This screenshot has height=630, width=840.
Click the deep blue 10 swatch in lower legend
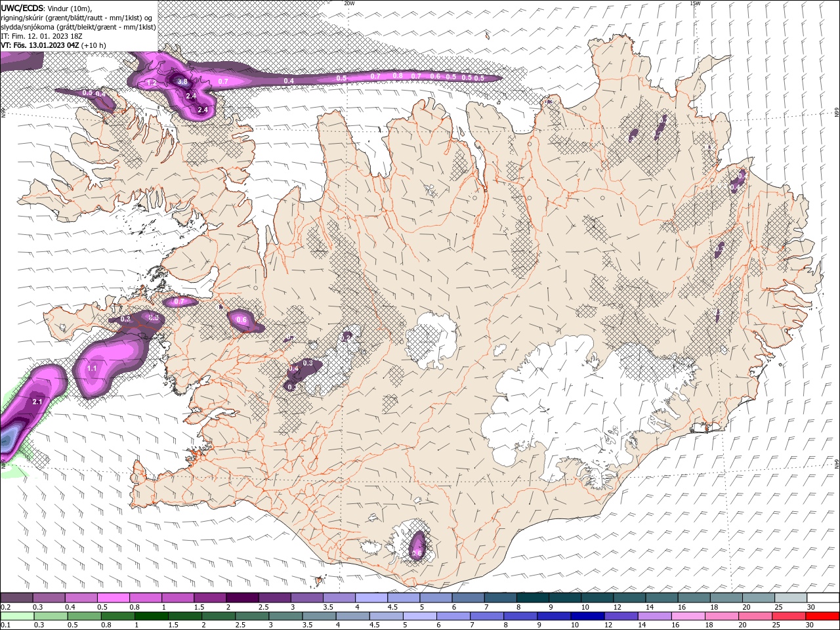pyautogui.click(x=587, y=616)
